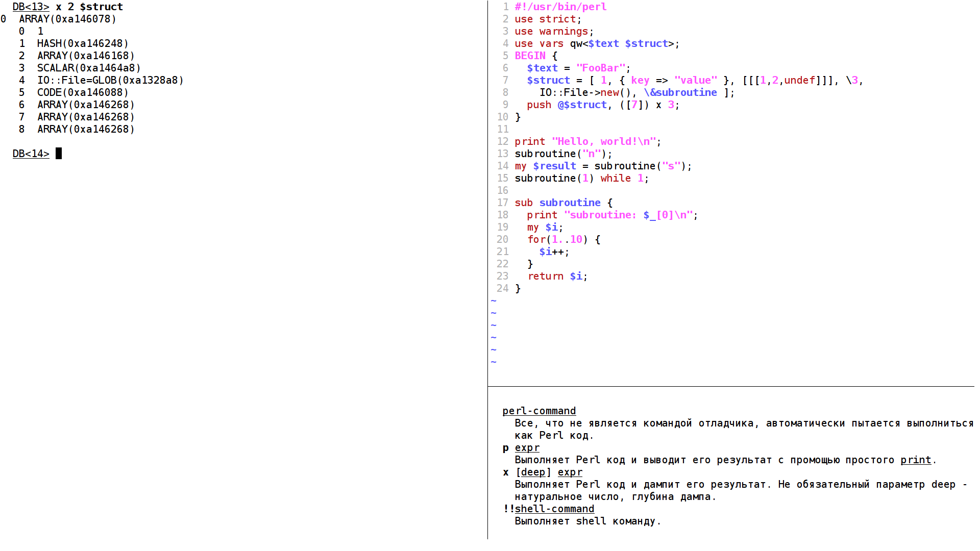Click the underlined shell-command heading
The width and height of the screenshot is (980, 551).
[x=554, y=509]
